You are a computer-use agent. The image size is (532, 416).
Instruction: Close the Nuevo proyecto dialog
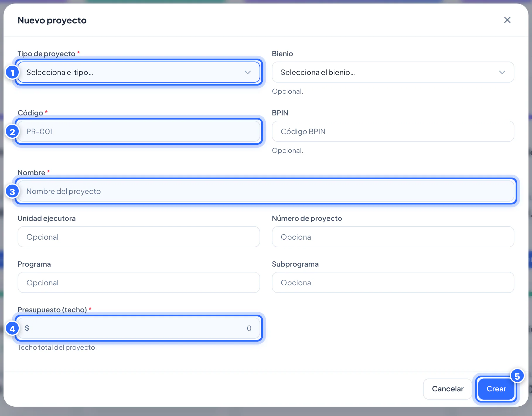[507, 20]
